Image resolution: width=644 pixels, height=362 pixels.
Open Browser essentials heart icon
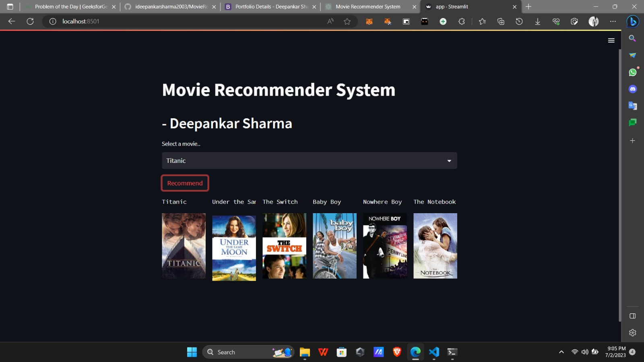click(x=556, y=21)
